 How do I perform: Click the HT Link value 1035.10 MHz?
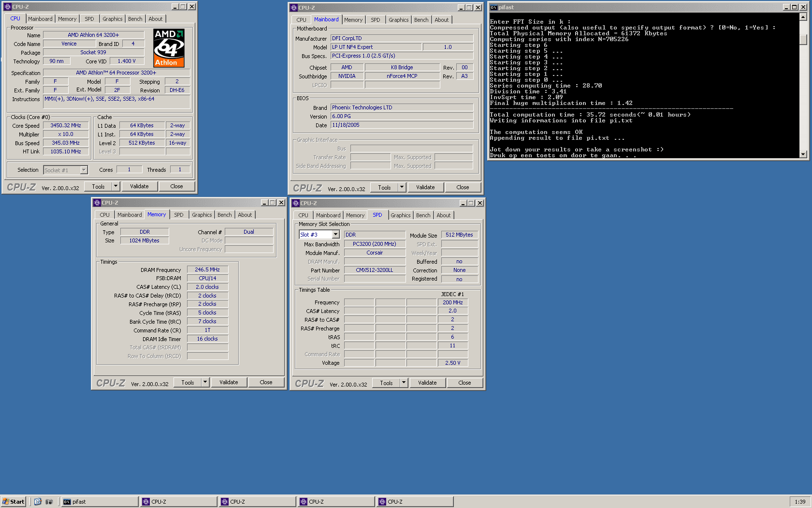click(x=66, y=151)
